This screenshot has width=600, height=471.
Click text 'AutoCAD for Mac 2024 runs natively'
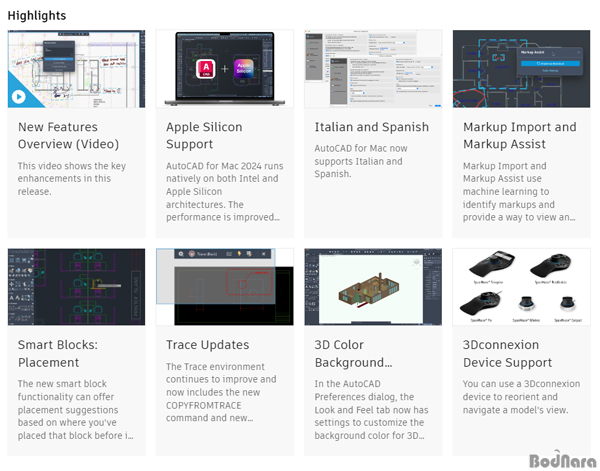coord(225,172)
